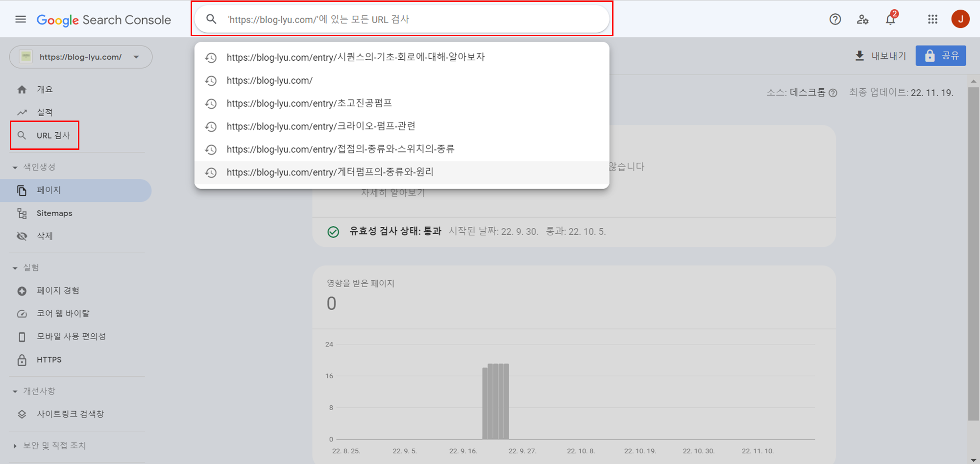Open the 페이지 indexing report

(x=75, y=190)
